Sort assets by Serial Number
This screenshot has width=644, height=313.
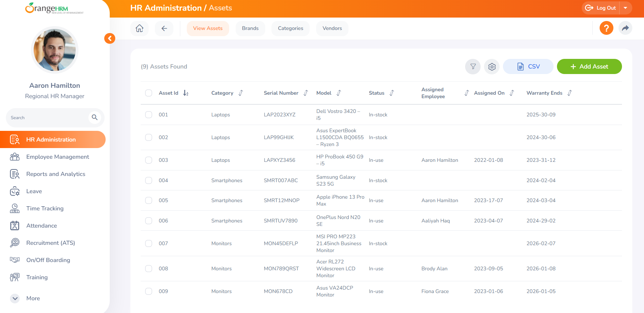point(305,93)
